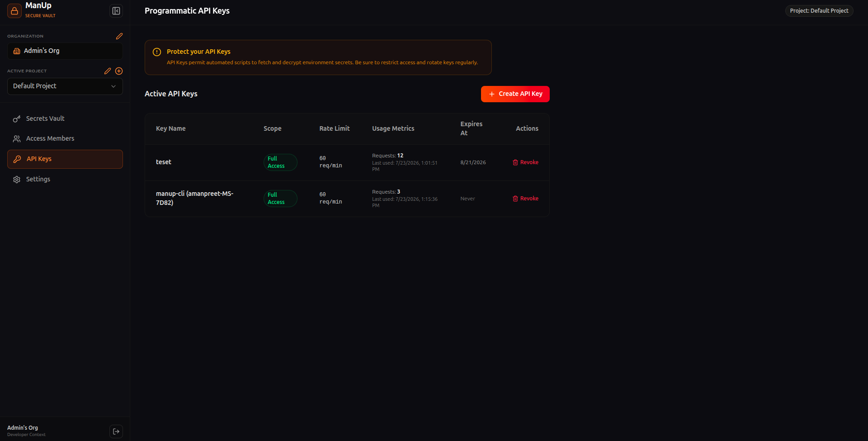Revoke the manup-cli API key
The height and width of the screenshot is (441, 868).
tap(526, 199)
